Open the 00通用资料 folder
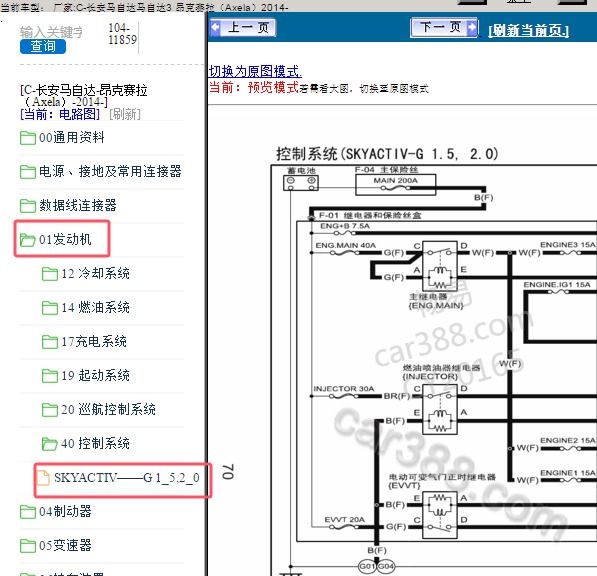Viewport: 597px width, 576px height. pos(72,137)
